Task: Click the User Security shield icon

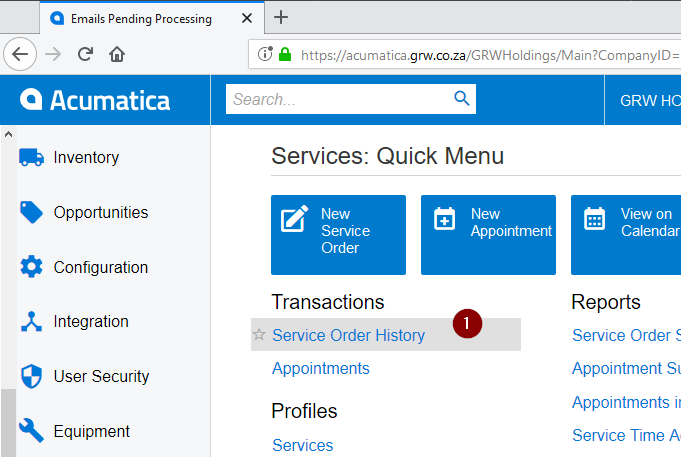Action: pyautogui.click(x=31, y=377)
